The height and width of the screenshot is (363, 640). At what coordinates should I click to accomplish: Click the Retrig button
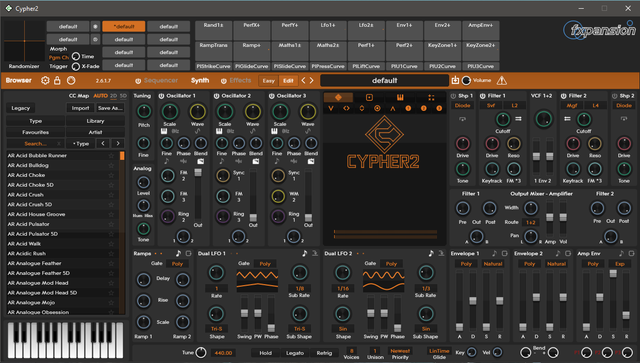(x=324, y=353)
